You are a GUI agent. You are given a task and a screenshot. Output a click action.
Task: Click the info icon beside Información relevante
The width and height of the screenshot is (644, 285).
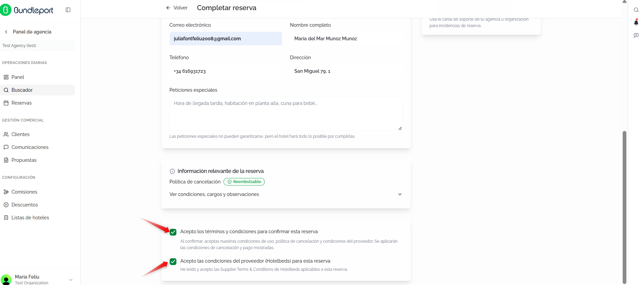pyautogui.click(x=172, y=171)
